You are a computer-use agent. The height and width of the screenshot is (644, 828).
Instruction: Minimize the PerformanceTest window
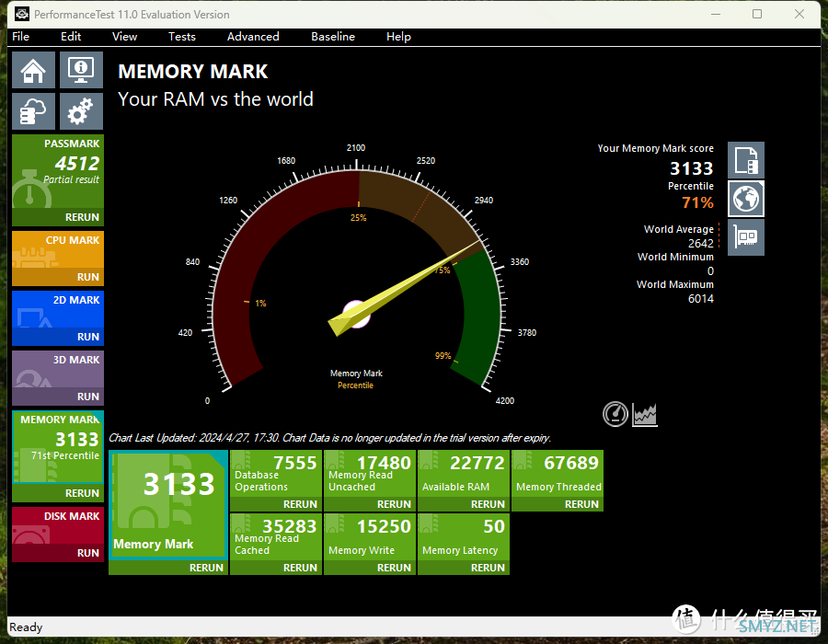coord(716,14)
